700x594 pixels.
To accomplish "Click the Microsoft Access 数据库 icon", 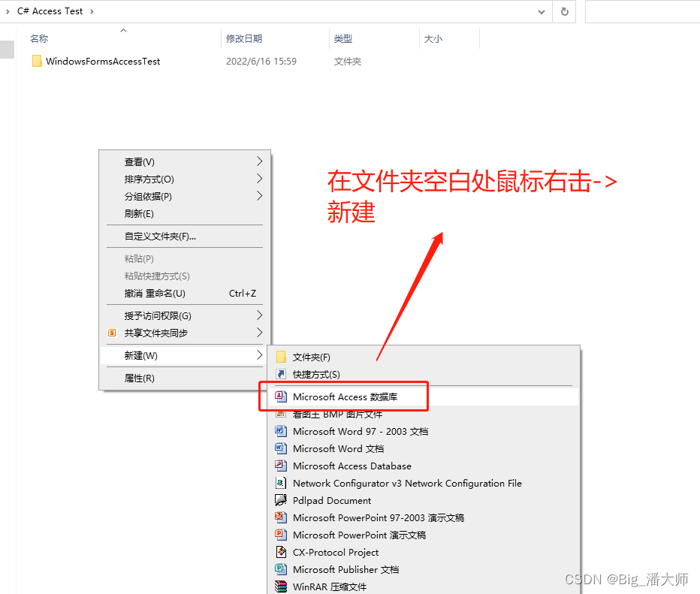I will 281,397.
